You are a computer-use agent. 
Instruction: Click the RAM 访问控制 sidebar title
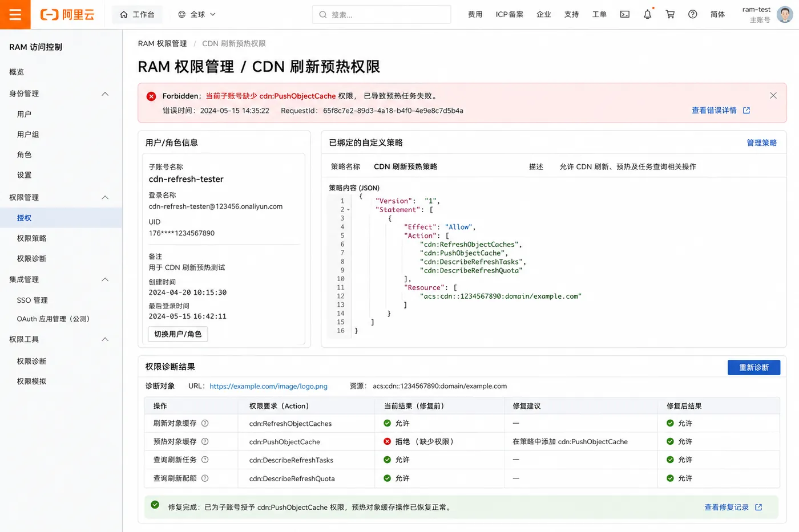pyautogui.click(x=35, y=47)
